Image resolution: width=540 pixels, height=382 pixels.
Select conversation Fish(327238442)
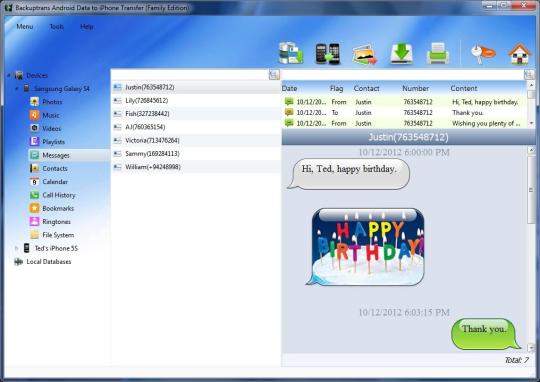pyautogui.click(x=196, y=114)
